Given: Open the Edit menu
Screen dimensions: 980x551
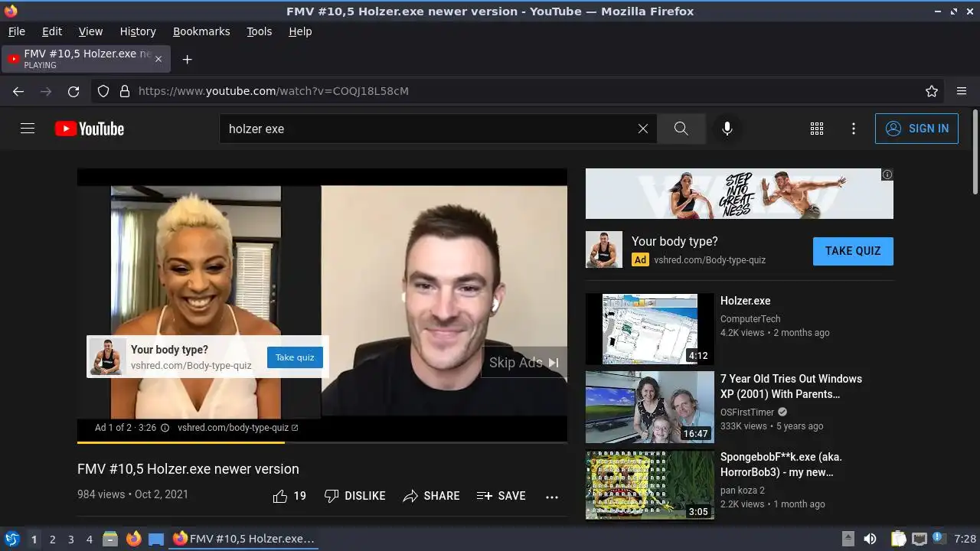Looking at the screenshot, I should pos(52,31).
